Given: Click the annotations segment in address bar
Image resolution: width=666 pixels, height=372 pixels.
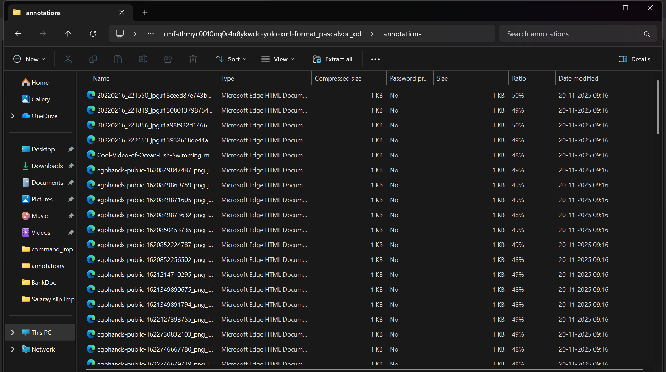Looking at the screenshot, I should (x=402, y=34).
